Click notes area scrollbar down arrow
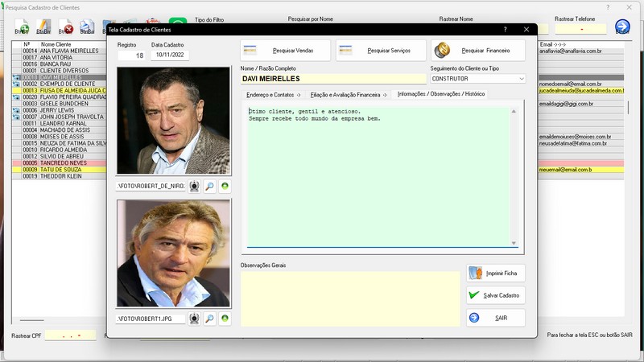Screen dimensions: 644x362 point(514,243)
